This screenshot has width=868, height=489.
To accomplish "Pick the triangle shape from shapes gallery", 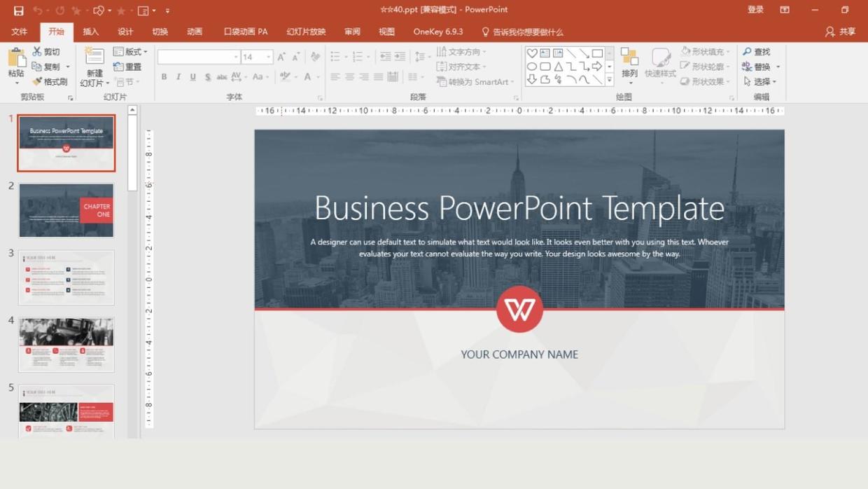I will 559,67.
